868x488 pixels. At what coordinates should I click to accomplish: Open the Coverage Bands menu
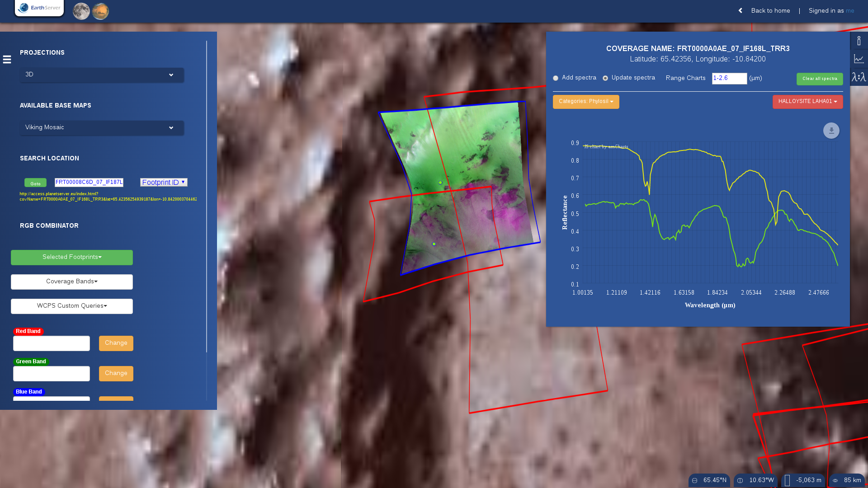point(72,282)
